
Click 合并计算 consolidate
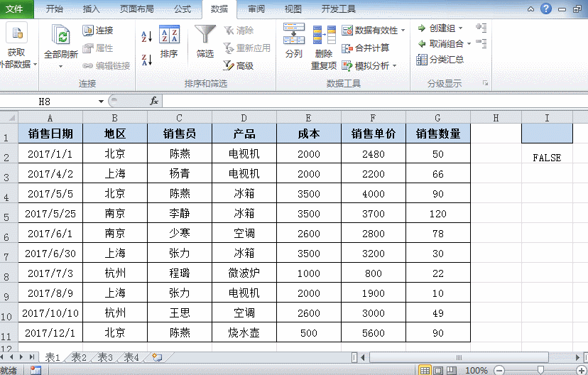pyautogui.click(x=366, y=48)
